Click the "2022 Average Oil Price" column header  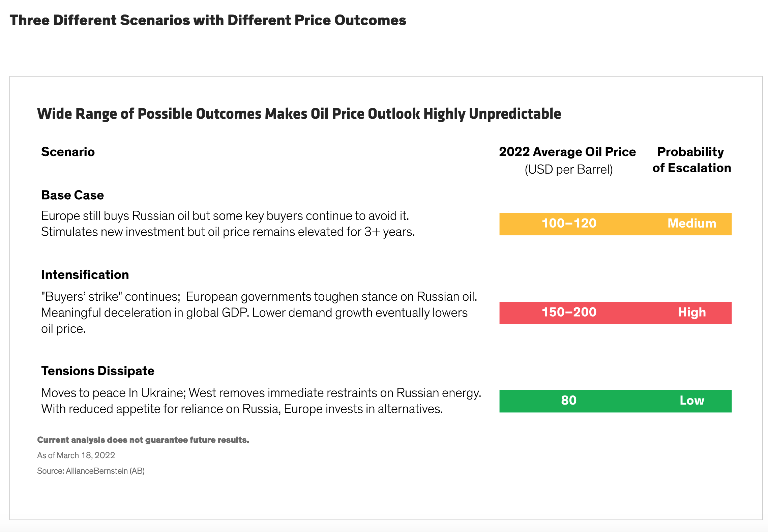pos(567,152)
